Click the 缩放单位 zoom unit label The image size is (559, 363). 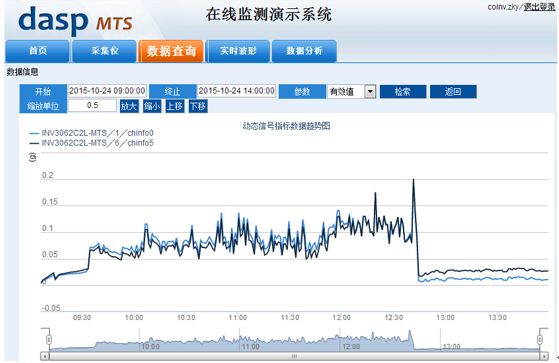click(43, 106)
